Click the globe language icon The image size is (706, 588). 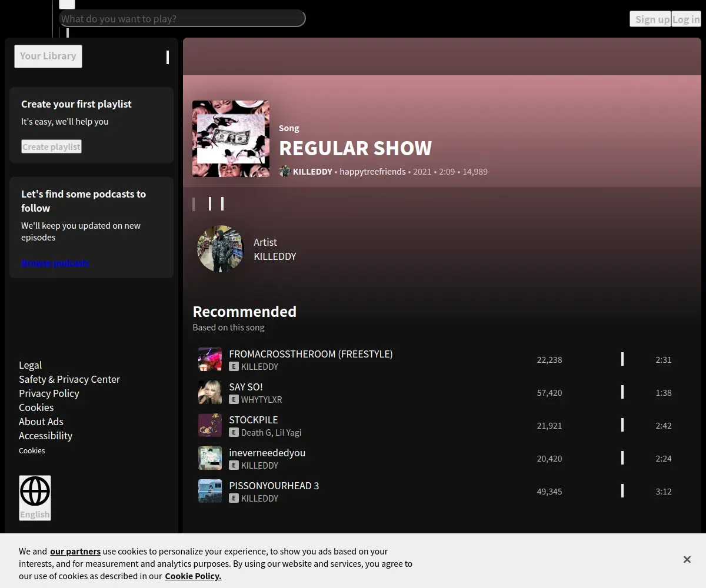pyautogui.click(x=35, y=491)
